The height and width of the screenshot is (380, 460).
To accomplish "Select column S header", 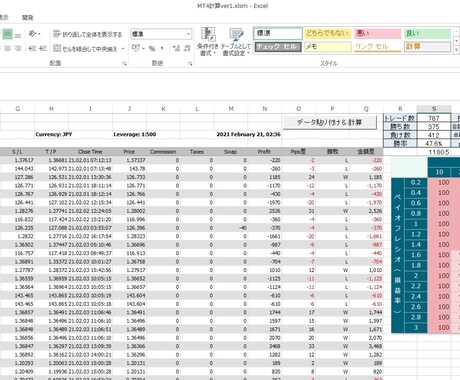I will pos(434,109).
